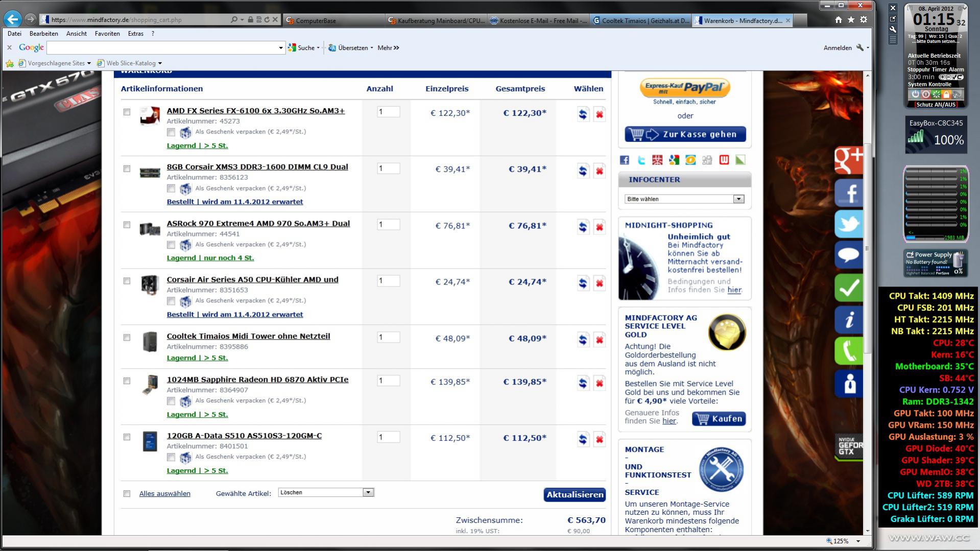Click the large Twitter sidebar button
This screenshot has height=551, width=980.
[849, 224]
